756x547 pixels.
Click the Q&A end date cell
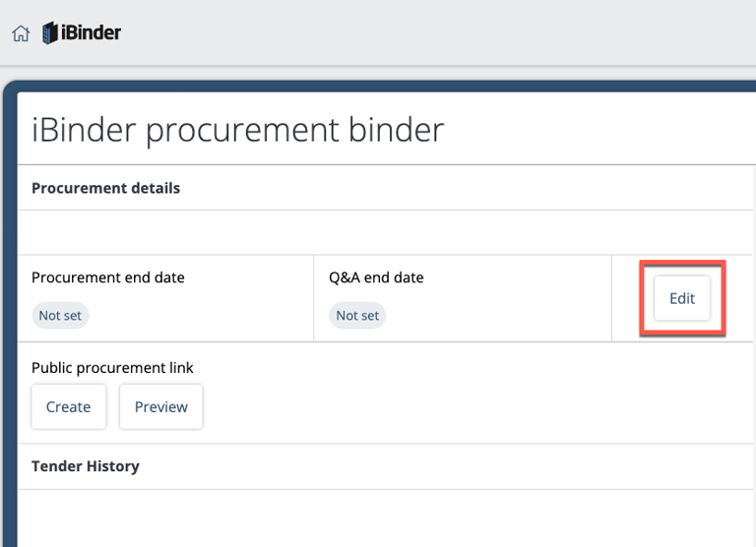492,299
